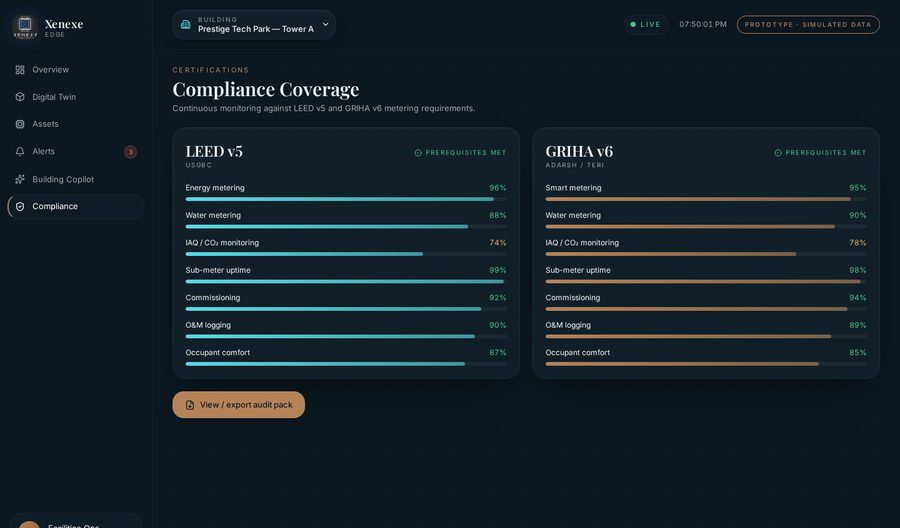Click the alerts count badge showing 3
Viewport: 900px width, 528px height.
(x=130, y=152)
